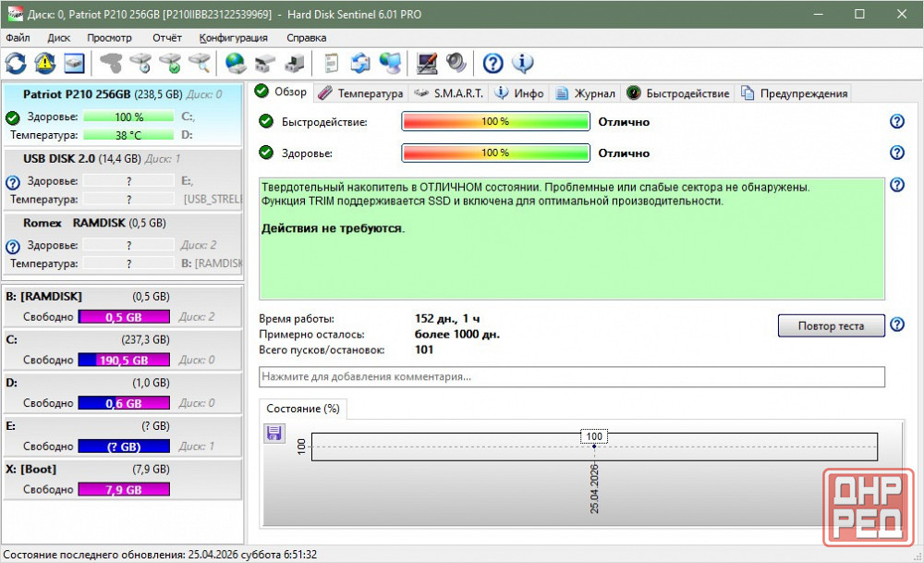Click the save floppy icon beside the chart
This screenshot has height=563, width=924.
274,434
